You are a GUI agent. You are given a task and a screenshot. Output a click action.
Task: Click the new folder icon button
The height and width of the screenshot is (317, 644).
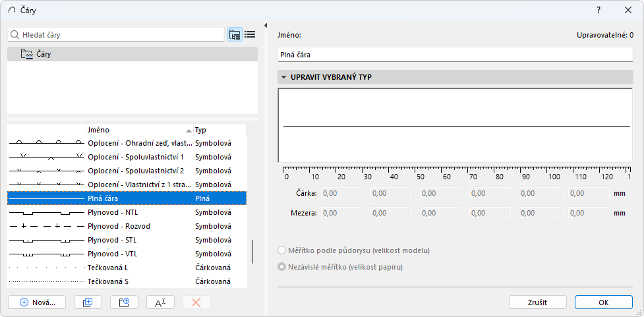124,303
